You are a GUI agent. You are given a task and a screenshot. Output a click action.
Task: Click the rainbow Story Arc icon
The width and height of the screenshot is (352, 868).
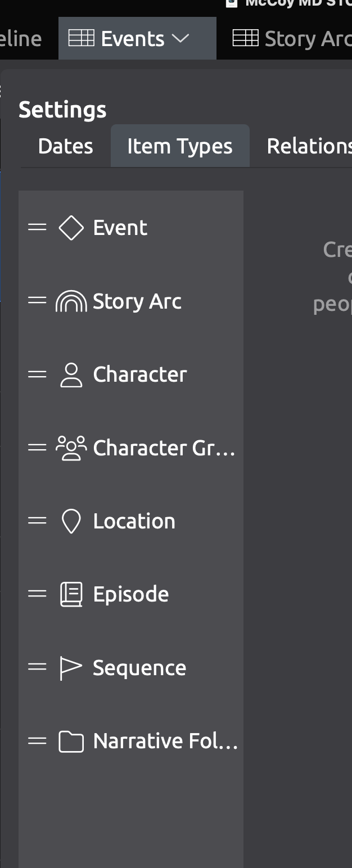[71, 302]
